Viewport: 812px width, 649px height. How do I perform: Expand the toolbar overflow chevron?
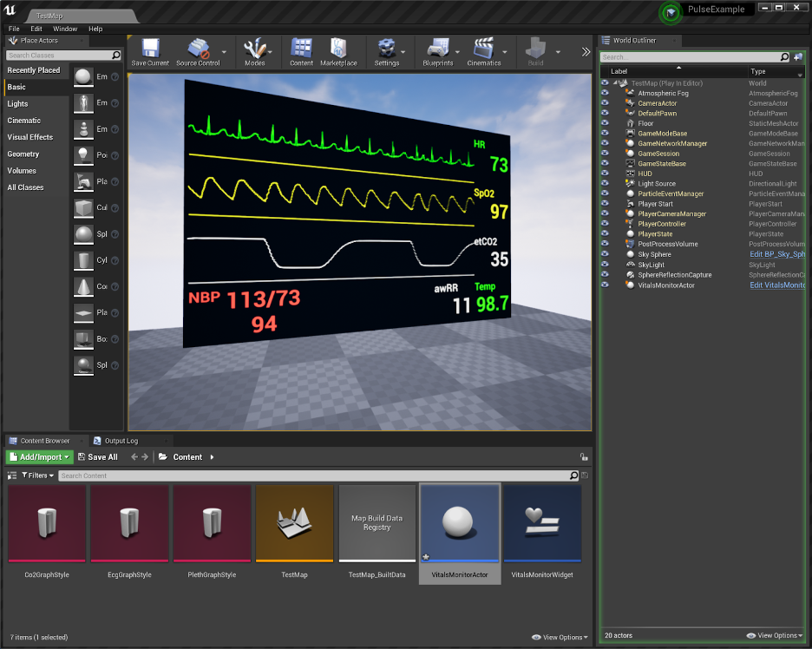coord(586,52)
